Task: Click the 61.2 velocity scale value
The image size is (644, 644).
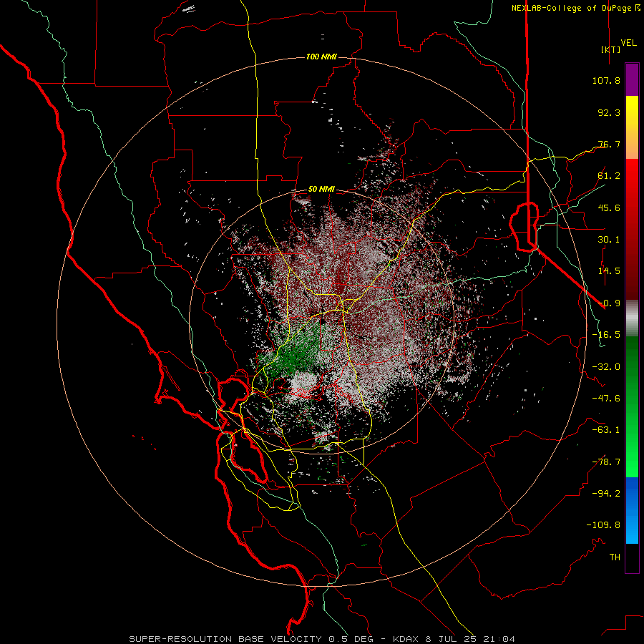Action: [609, 176]
